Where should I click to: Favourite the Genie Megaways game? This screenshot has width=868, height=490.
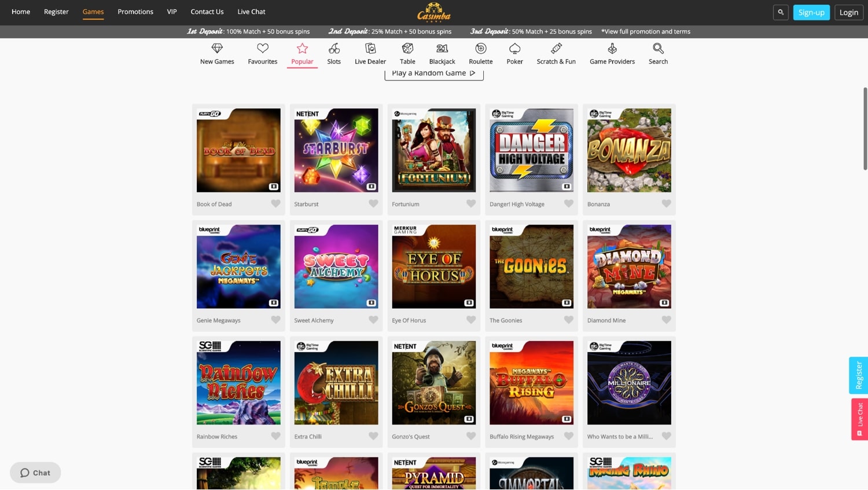pos(276,320)
